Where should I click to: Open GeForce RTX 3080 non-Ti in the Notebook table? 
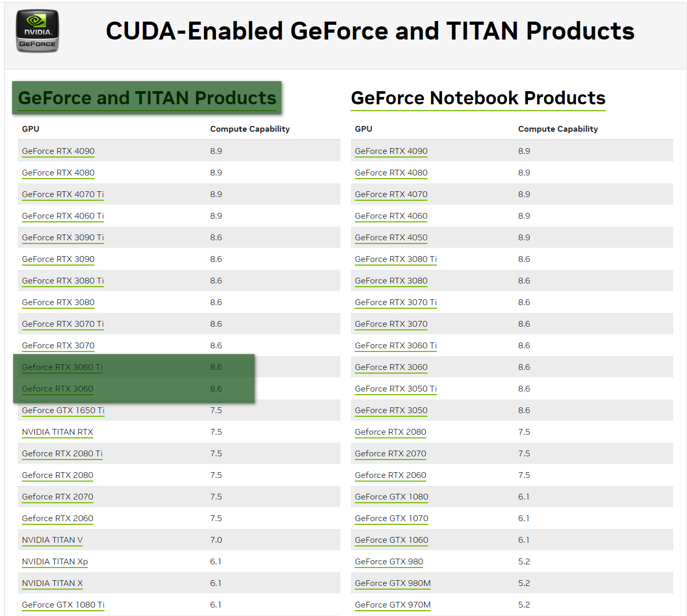tap(391, 281)
